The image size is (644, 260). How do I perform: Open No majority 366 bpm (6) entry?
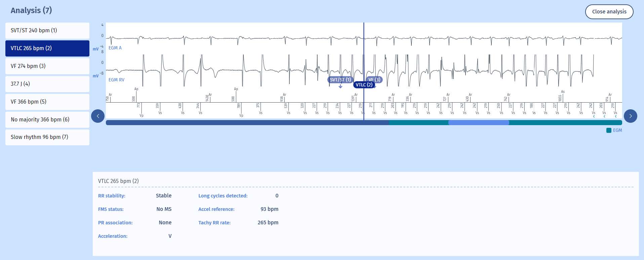tap(47, 120)
